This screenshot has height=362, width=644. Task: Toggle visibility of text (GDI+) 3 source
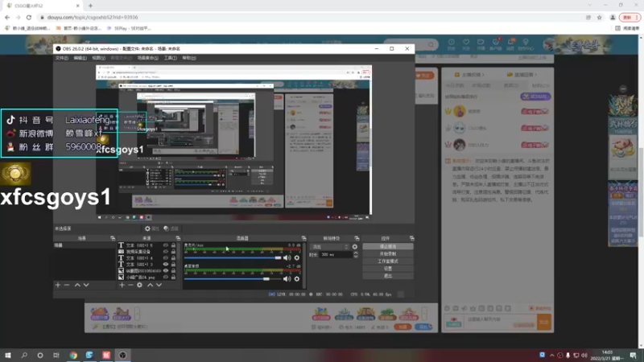(x=166, y=265)
